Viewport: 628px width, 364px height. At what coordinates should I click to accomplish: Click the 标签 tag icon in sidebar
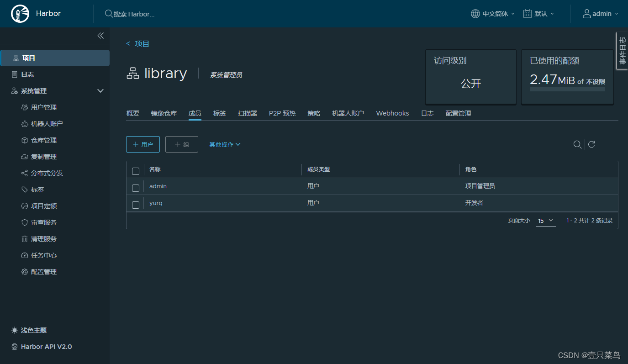pos(25,190)
